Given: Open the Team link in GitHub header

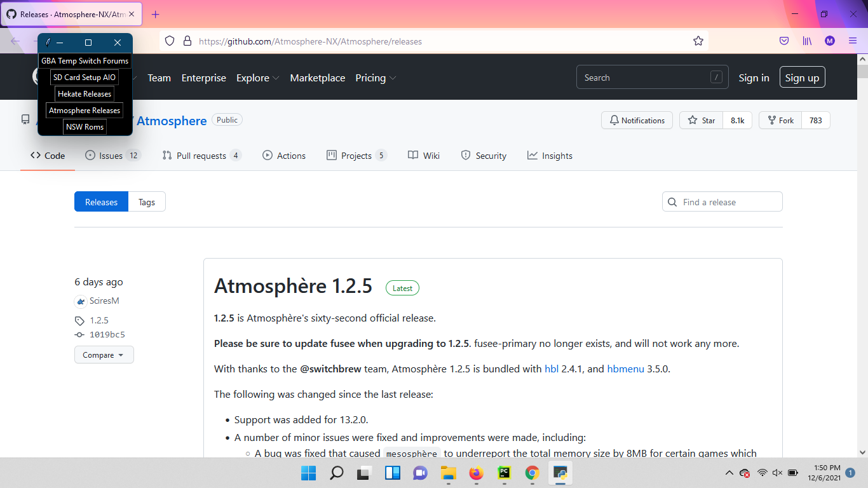Looking at the screenshot, I should 159,78.
